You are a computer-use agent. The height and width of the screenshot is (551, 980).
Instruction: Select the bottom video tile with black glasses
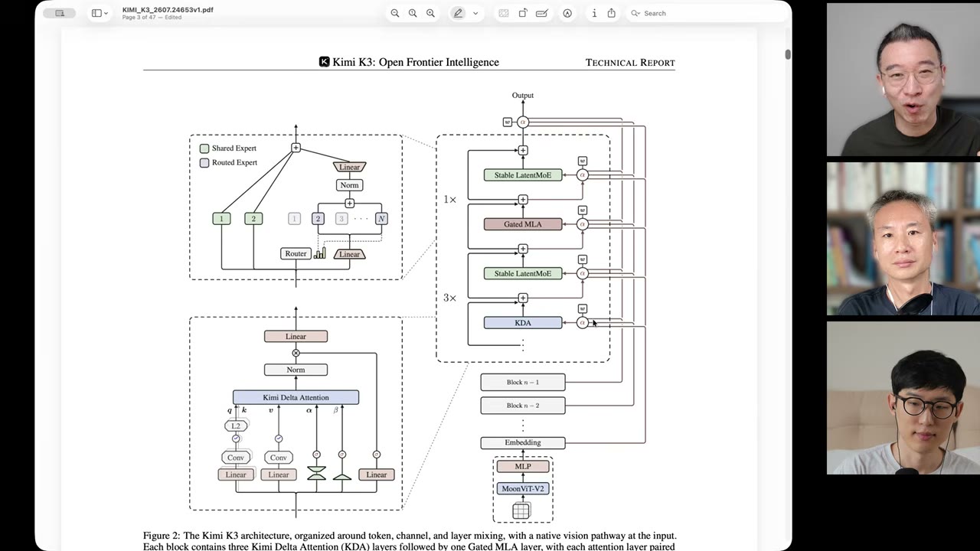(903, 398)
